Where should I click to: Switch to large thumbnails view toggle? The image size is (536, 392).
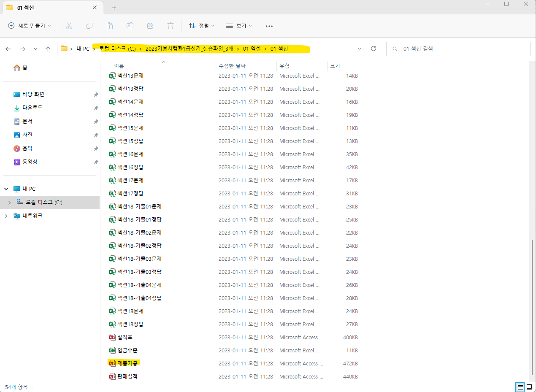pos(529,387)
